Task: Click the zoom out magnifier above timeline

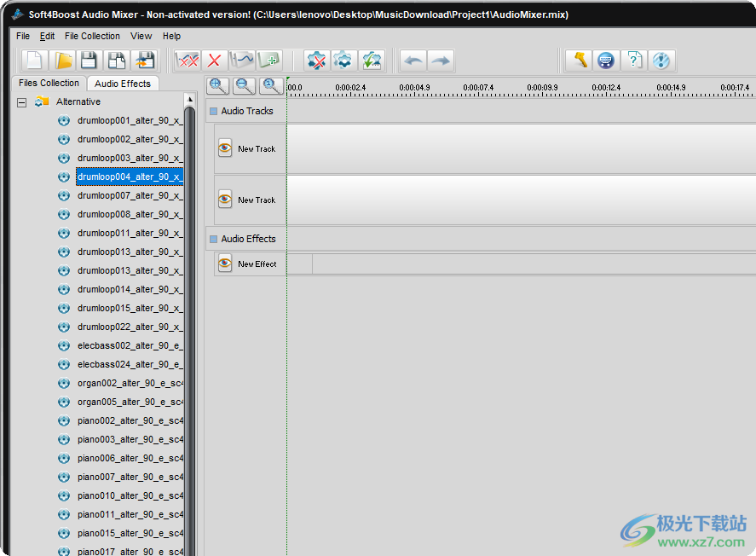Action: pyautogui.click(x=245, y=85)
